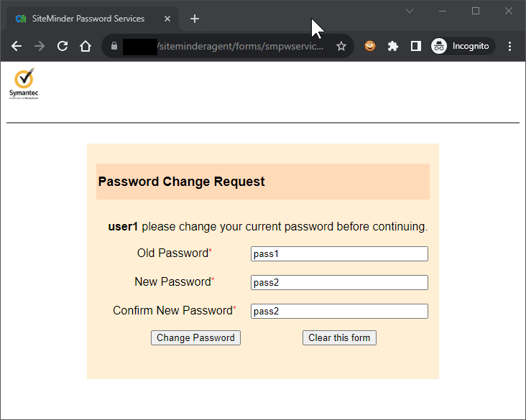Reload the page with refresh icon
This screenshot has width=526, height=420.
coord(63,46)
